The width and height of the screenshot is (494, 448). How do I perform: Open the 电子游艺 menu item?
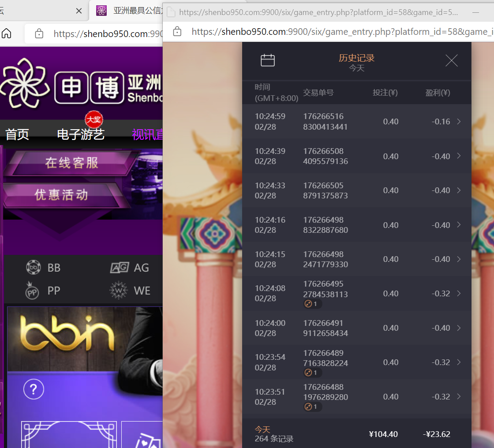pyautogui.click(x=81, y=134)
